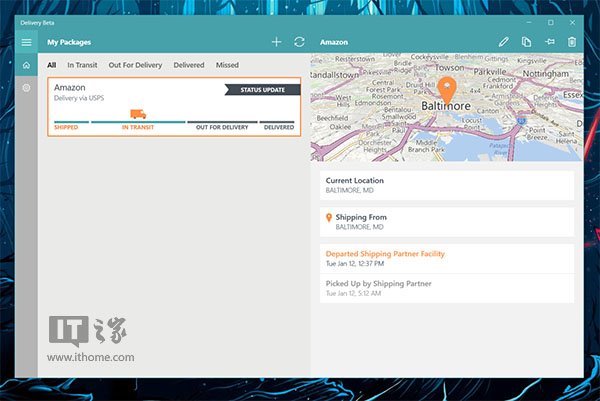600x401 pixels.
Task: Open the Current Location card
Action: (x=447, y=185)
